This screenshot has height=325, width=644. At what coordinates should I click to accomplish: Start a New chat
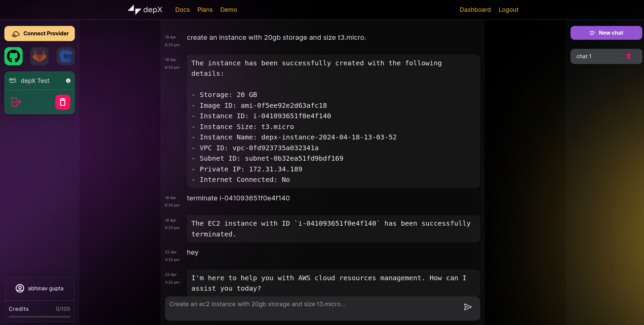(x=606, y=33)
